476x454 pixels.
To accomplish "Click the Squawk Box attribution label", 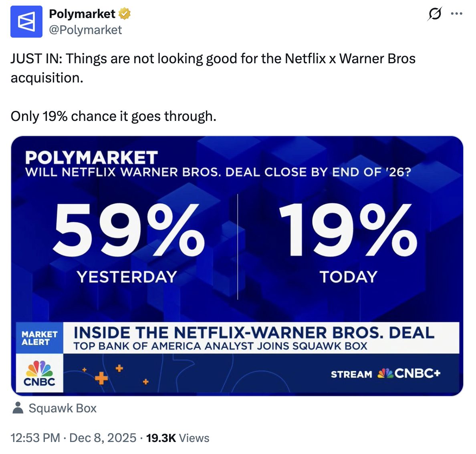I will [63, 408].
